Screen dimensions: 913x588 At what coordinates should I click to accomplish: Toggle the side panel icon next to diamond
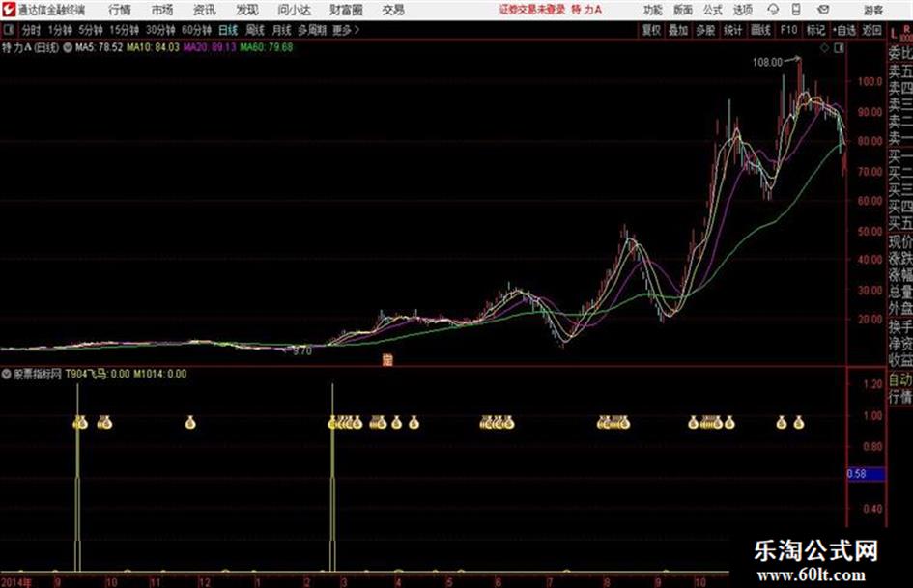[839, 48]
